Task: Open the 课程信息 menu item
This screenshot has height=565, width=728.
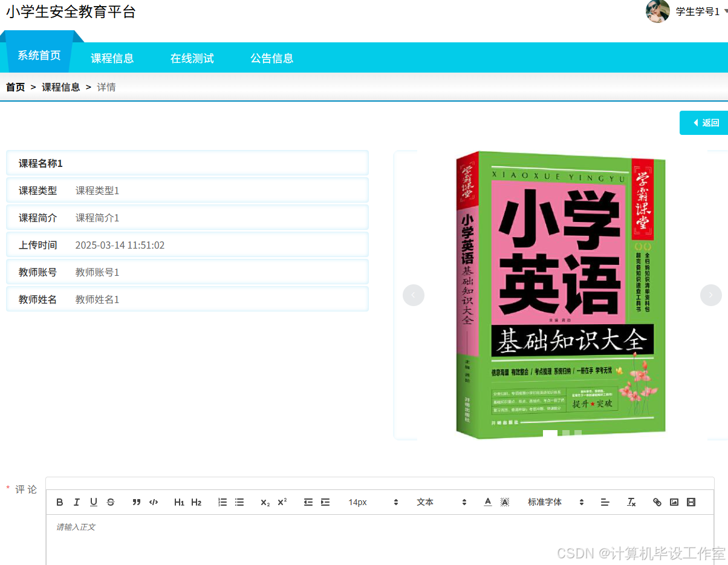Action: point(112,58)
